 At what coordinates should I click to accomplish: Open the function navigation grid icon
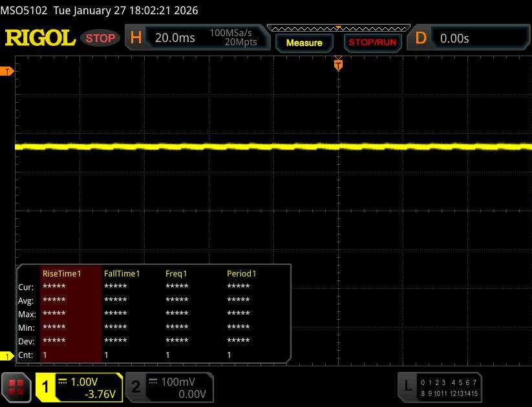coord(17,387)
